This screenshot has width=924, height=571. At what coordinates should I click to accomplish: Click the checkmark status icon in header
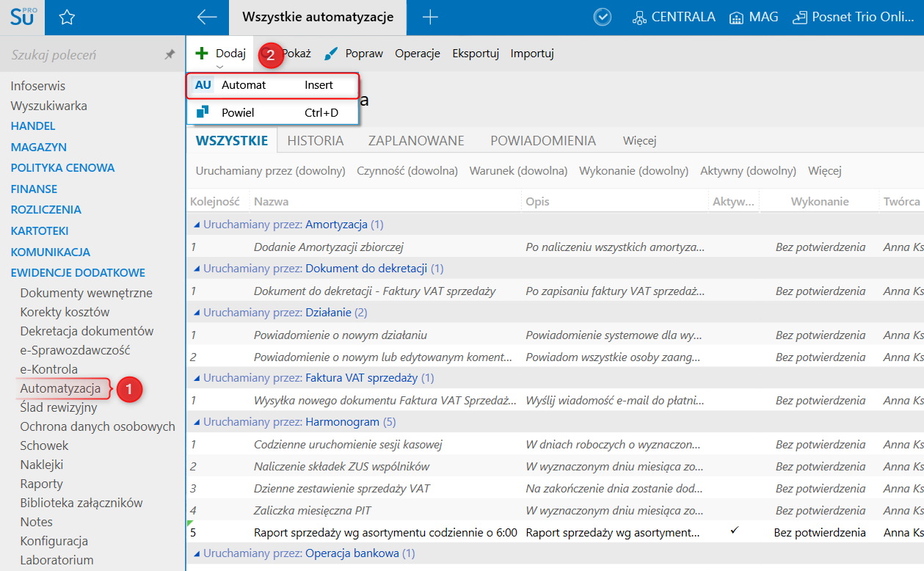coord(603,18)
